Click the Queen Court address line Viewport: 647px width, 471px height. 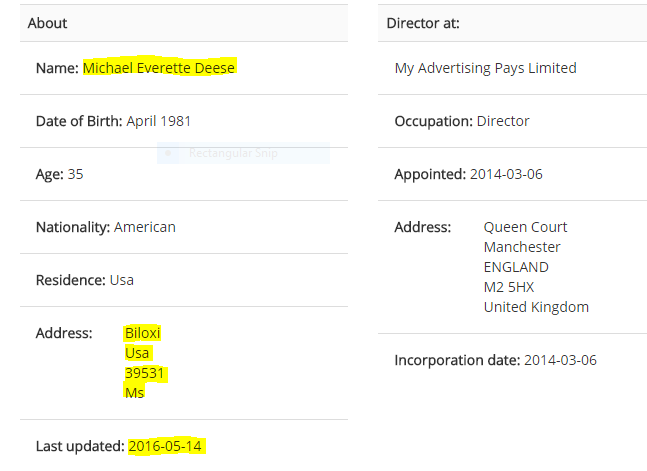pos(525,227)
